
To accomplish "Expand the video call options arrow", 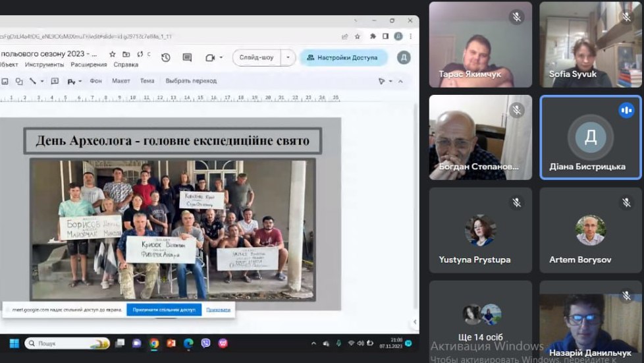I will pos(221,57).
